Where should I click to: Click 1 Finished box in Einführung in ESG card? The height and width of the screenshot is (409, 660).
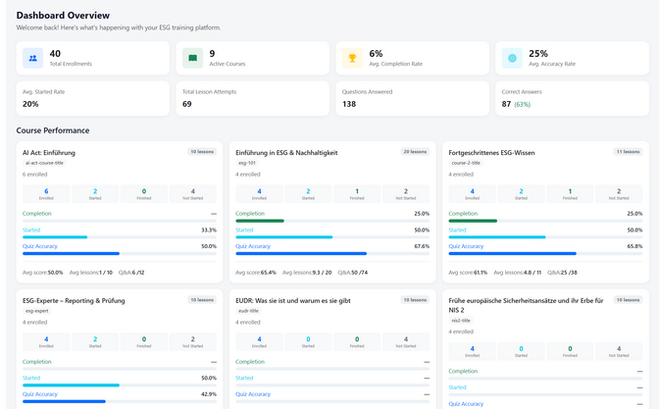tap(357, 194)
